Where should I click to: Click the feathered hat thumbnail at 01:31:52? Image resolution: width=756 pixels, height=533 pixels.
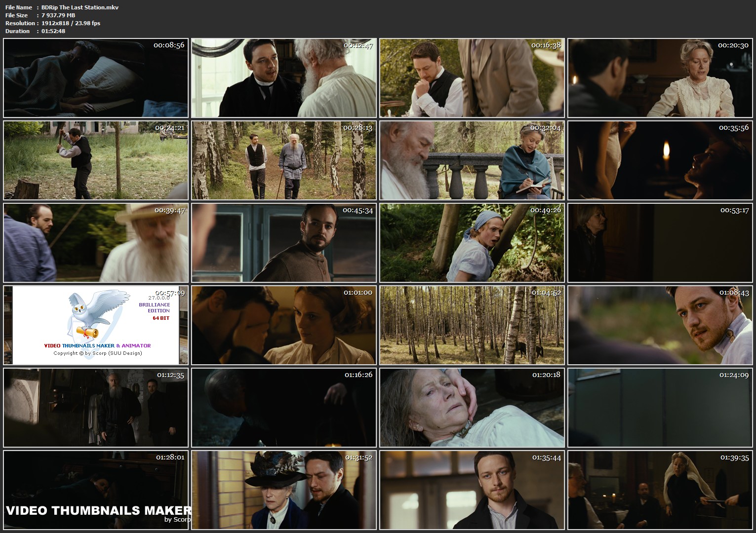pyautogui.click(x=284, y=490)
